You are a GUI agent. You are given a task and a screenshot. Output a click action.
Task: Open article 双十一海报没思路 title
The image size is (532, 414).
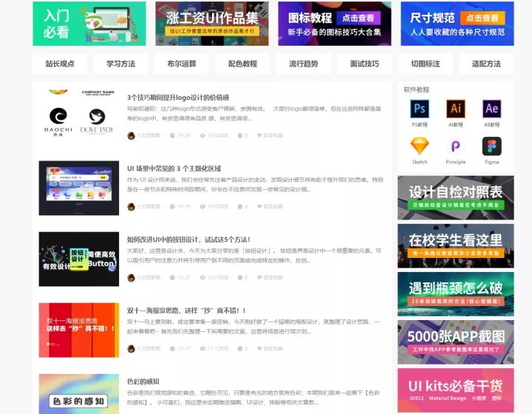pos(186,310)
